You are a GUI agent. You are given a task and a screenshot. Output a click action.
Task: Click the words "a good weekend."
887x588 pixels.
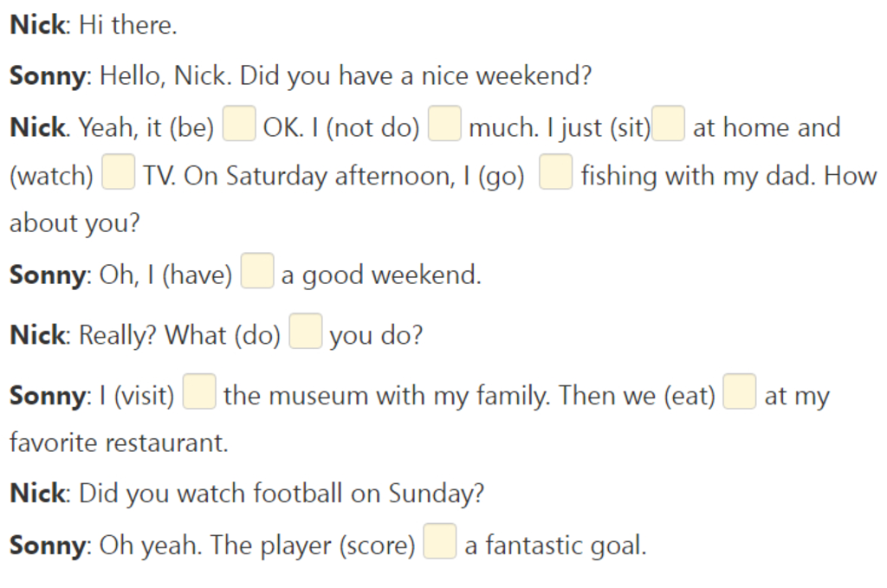point(381,275)
